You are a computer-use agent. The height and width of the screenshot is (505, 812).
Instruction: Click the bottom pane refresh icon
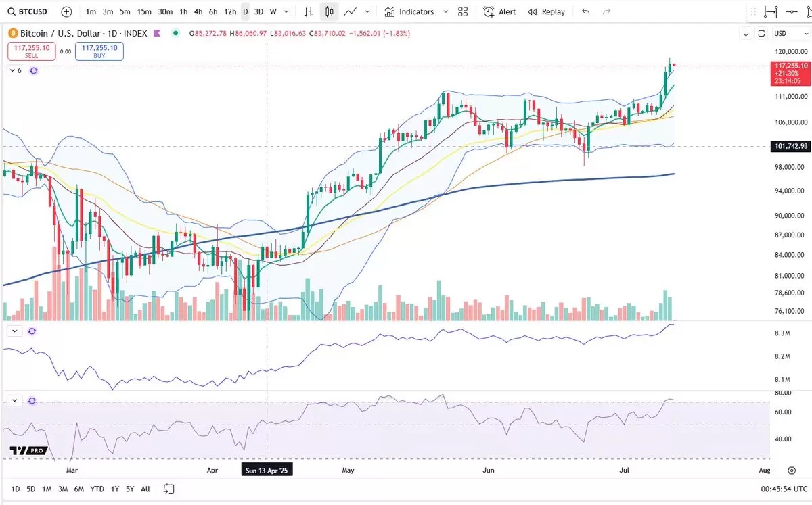[32, 400]
